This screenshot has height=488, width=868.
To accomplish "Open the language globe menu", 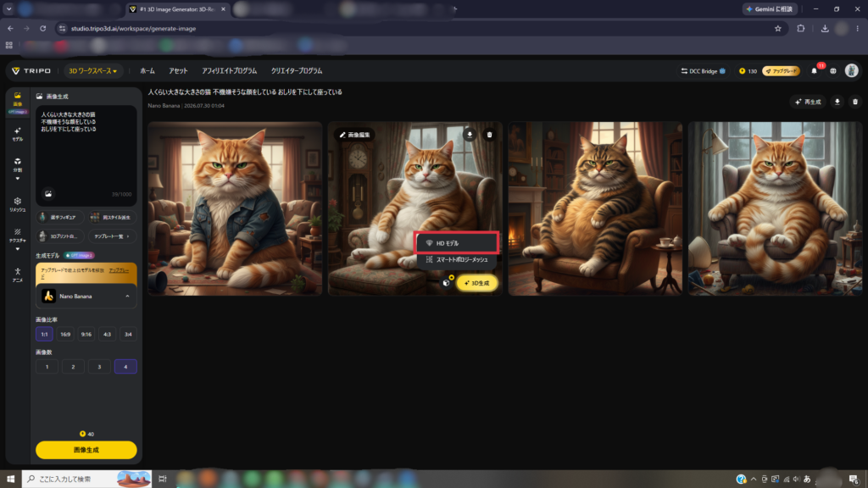I will click(x=833, y=71).
